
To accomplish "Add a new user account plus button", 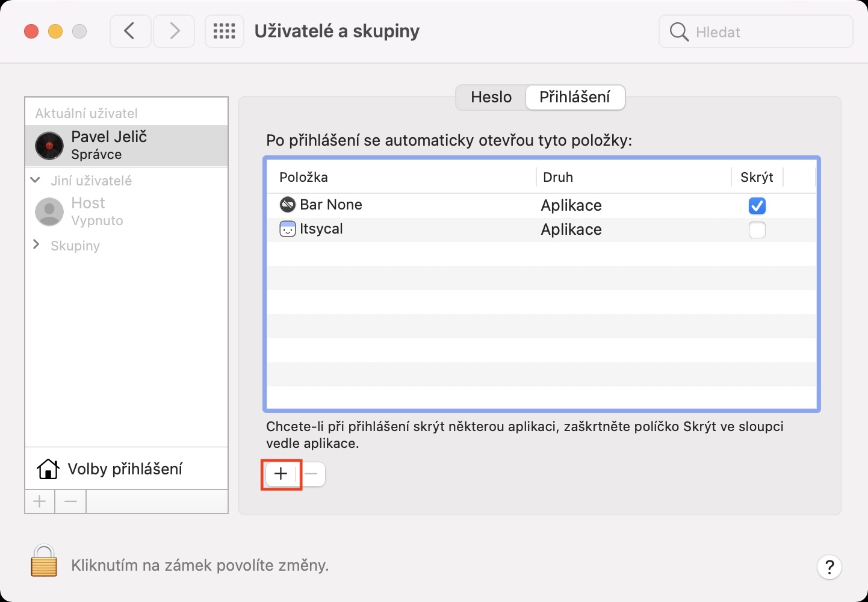I will click(40, 501).
